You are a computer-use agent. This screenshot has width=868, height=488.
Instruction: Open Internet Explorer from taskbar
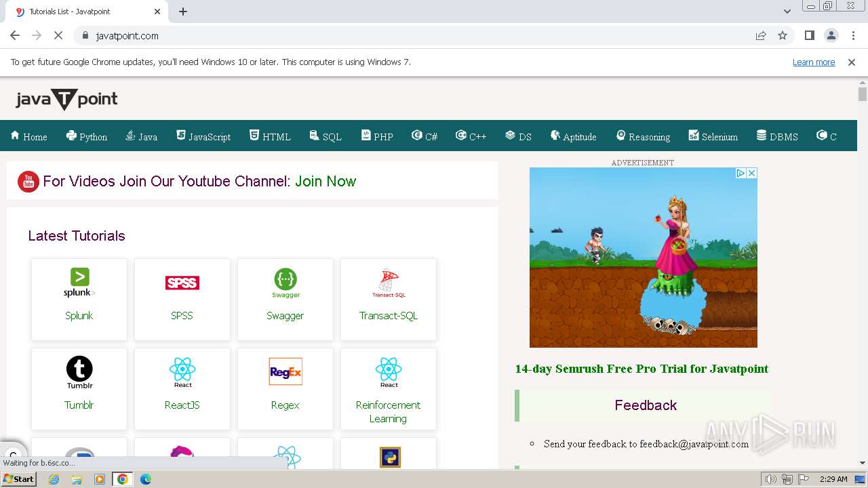(x=54, y=479)
